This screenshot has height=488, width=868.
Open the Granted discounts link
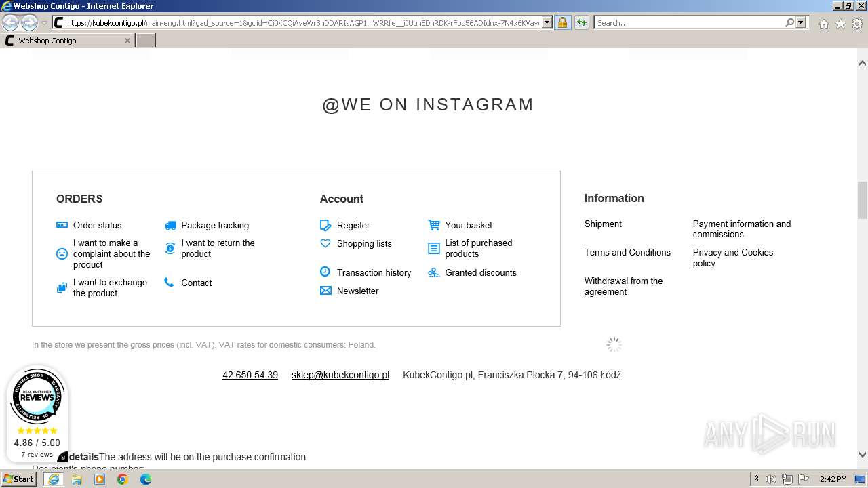pos(481,272)
